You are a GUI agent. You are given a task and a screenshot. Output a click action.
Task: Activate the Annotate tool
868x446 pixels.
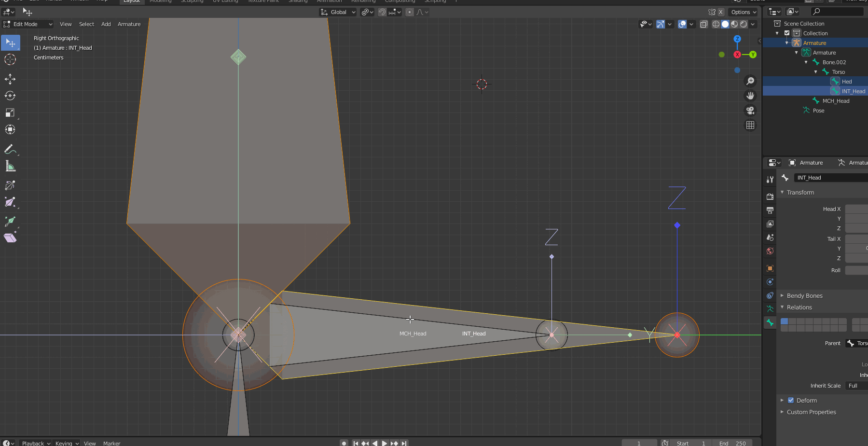[10, 148]
